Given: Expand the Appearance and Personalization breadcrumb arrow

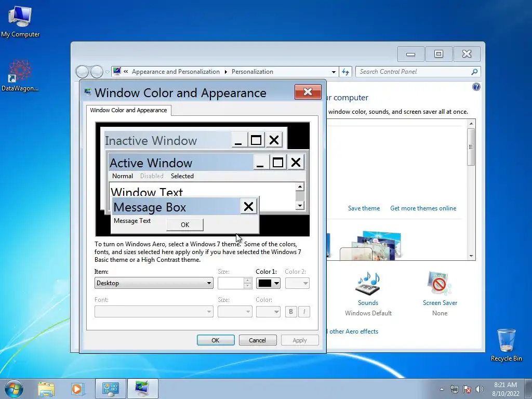Looking at the screenshot, I should click(225, 72).
